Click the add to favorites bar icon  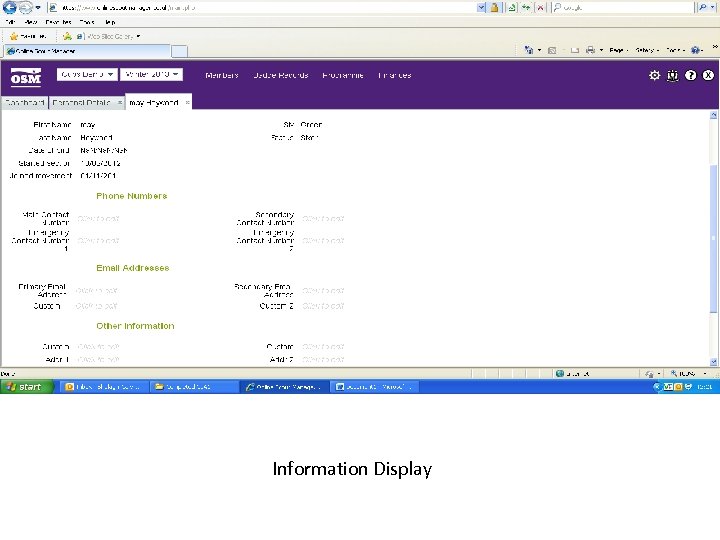click(67, 36)
